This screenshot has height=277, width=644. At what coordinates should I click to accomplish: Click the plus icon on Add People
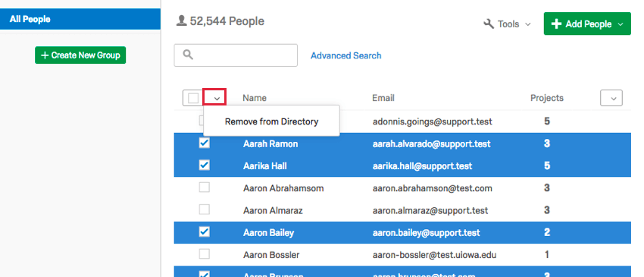(556, 24)
